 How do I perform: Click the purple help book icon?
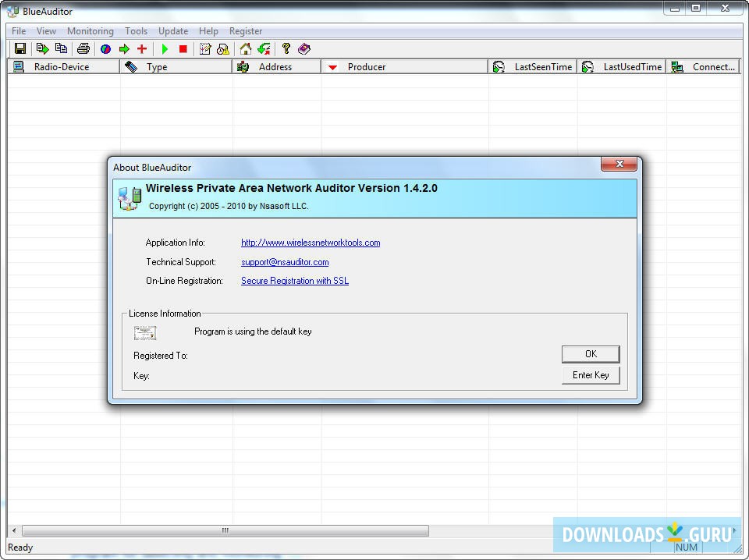304,48
